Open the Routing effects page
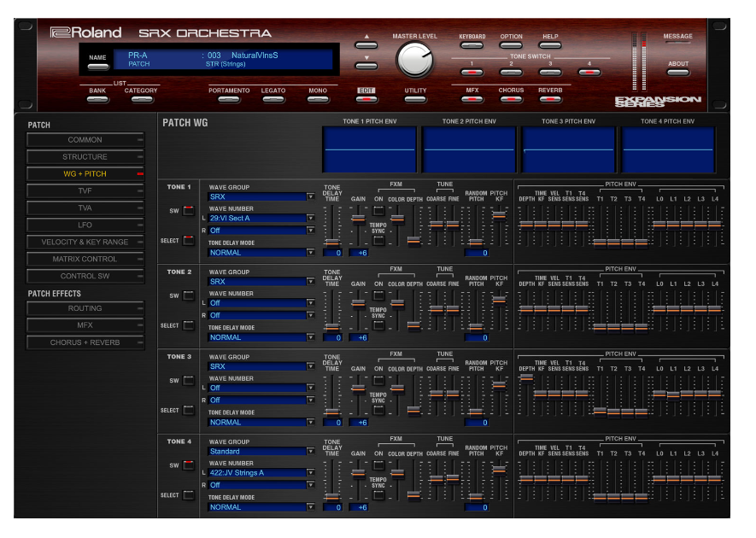756x538 pixels. (x=85, y=308)
